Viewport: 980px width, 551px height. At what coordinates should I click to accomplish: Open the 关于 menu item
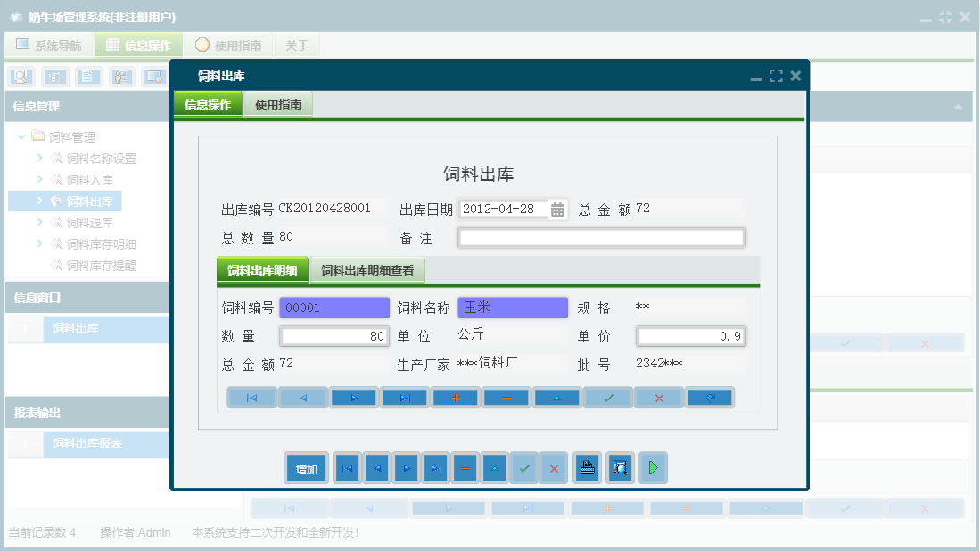pos(297,45)
